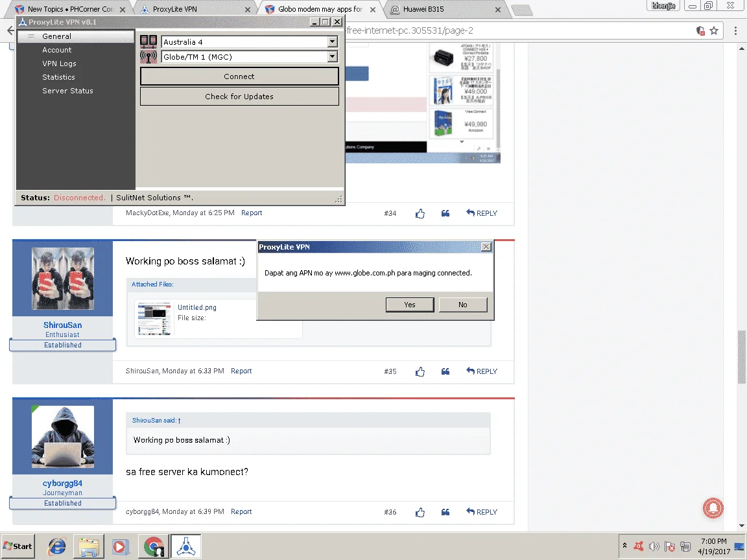Click the shield extension icon in address bar
Screen dimensions: 747x560
(700, 30)
